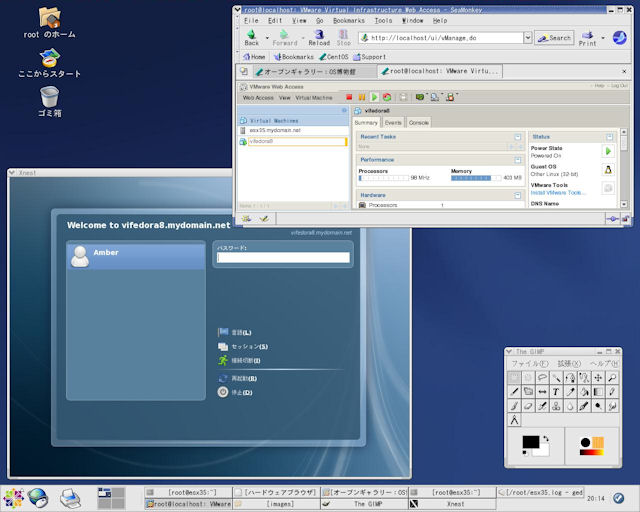
Task: Swap foreground and background colors in GIMP
Action: coord(546,439)
